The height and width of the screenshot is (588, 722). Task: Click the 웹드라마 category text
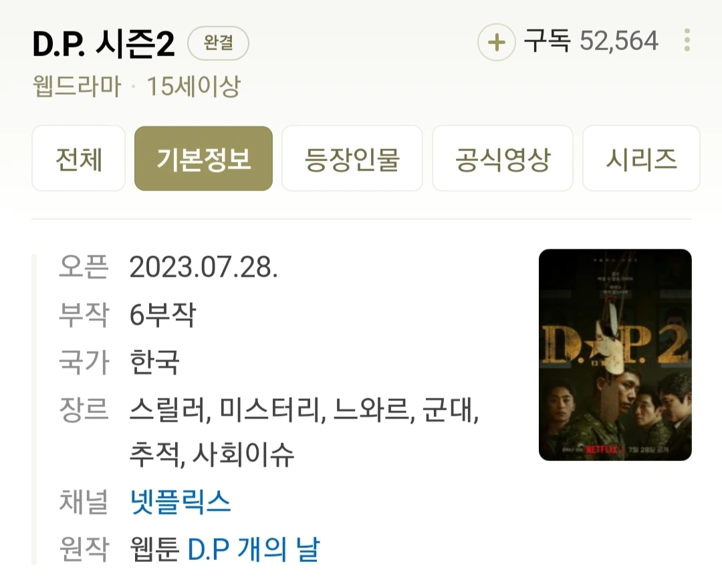(x=77, y=86)
